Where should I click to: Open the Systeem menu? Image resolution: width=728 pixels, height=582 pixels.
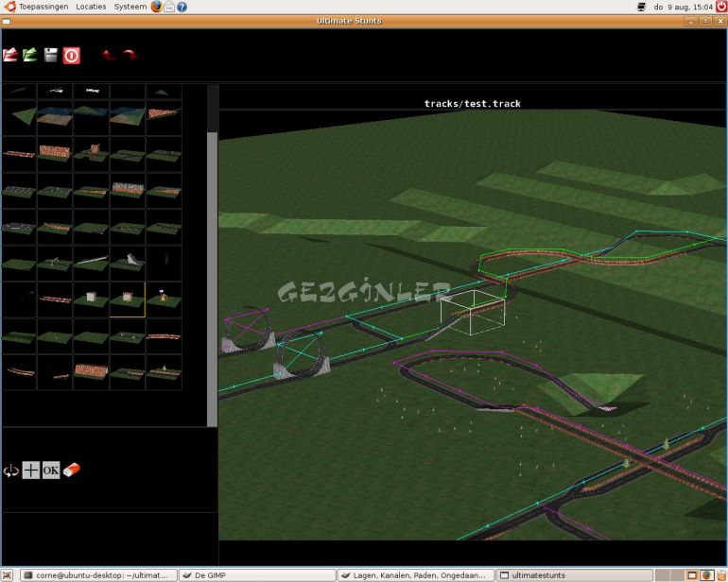[130, 7]
